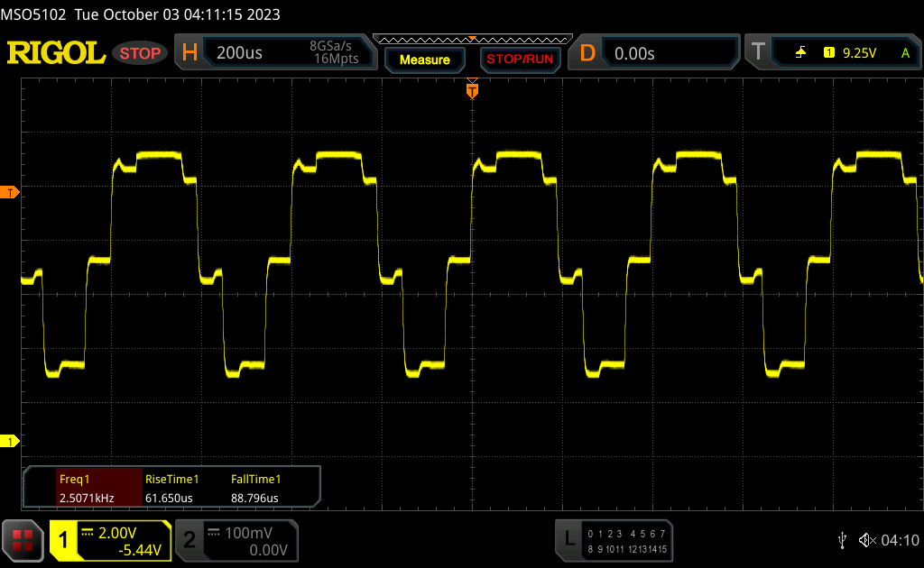
Task: Click the orange D delay icon
Action: (587, 53)
